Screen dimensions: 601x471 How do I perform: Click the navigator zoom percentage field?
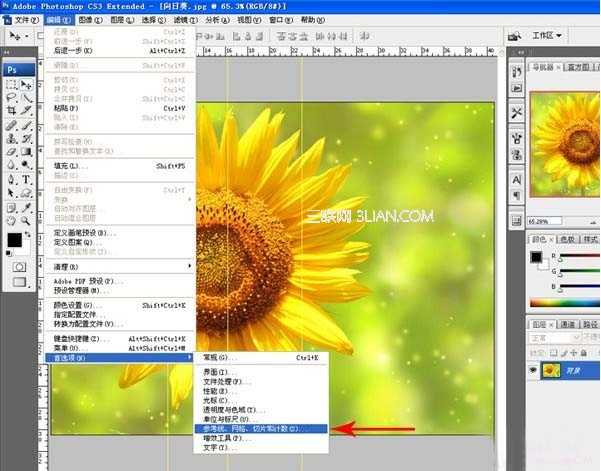pyautogui.click(x=545, y=221)
